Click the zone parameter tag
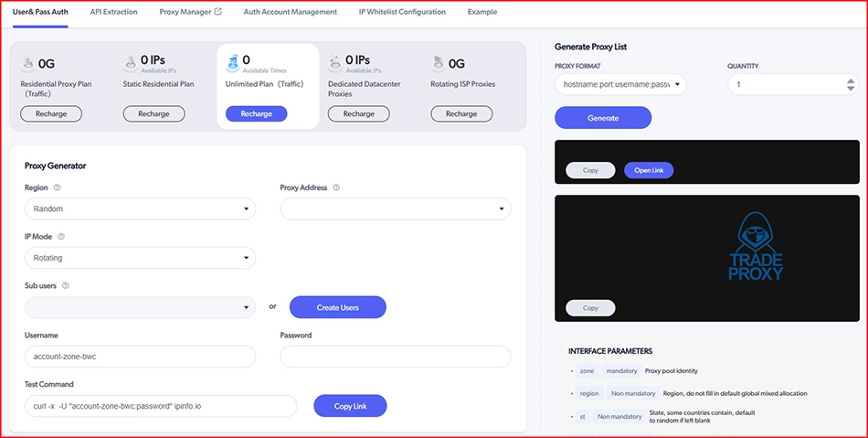Viewport: 868px width, 438px height. pyautogui.click(x=587, y=371)
